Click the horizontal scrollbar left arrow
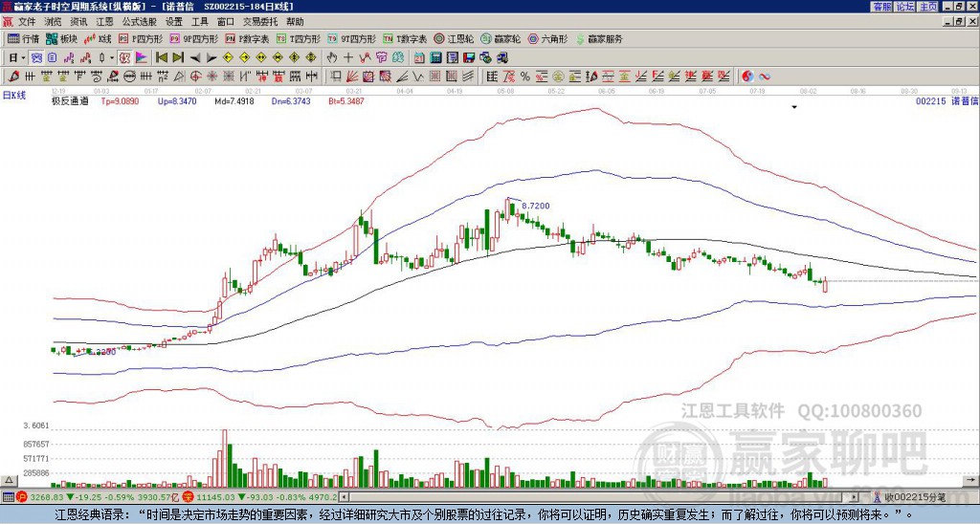Screen dimensions: 980x524 pyautogui.click(x=344, y=497)
